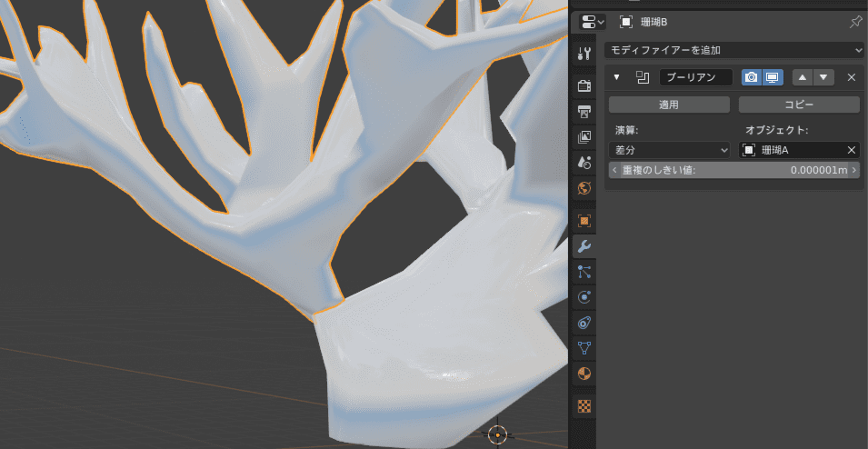Toggle the pin icon in Properties header

pos(855,22)
